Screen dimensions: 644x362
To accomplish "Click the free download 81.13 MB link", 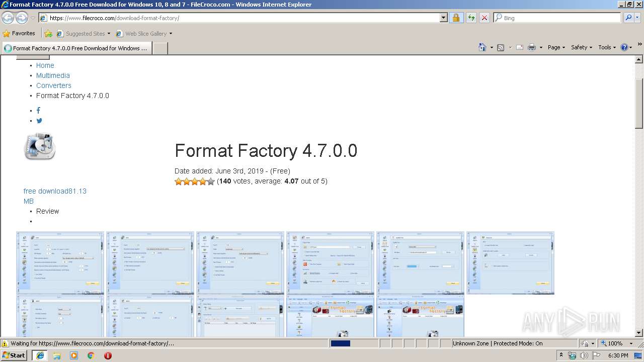I will (55, 196).
